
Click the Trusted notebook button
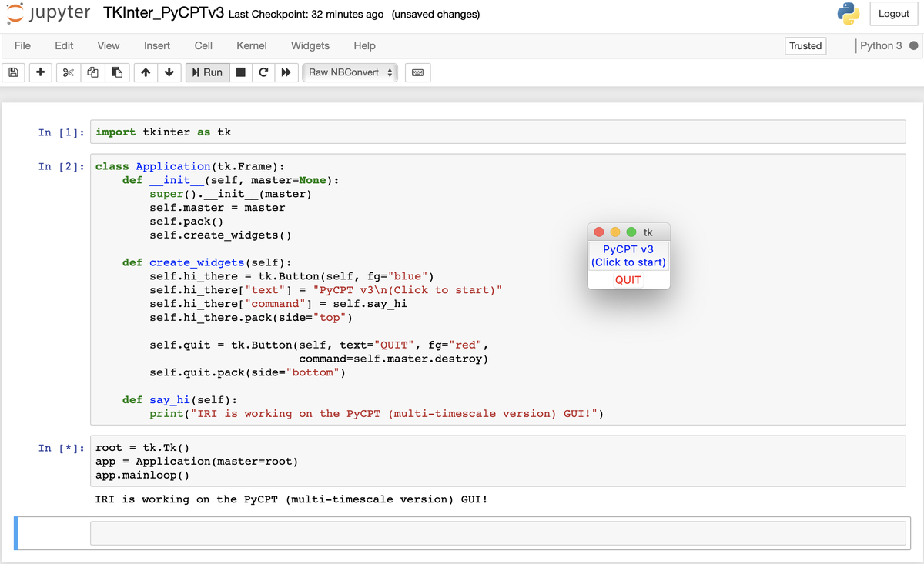click(x=805, y=46)
